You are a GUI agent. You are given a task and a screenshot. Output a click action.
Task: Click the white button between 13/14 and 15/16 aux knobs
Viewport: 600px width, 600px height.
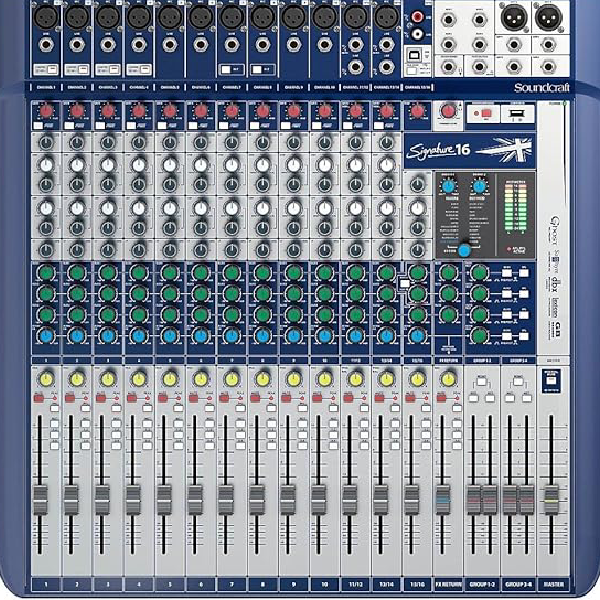(x=404, y=284)
